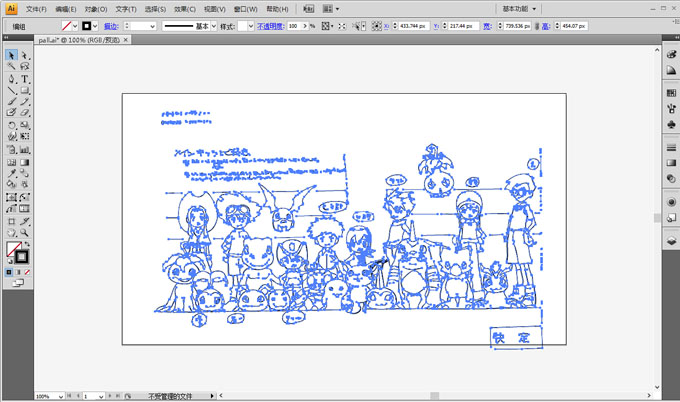Open the 文件(F) menu
The height and width of the screenshot is (402, 680).
[x=36, y=9]
